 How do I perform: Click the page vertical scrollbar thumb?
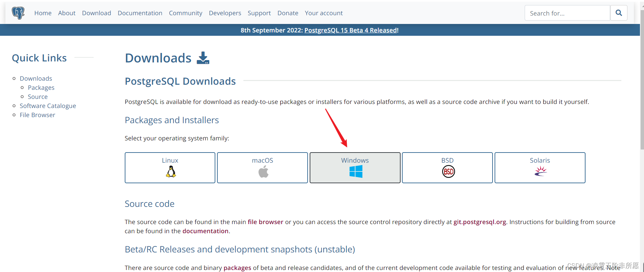pos(642,80)
